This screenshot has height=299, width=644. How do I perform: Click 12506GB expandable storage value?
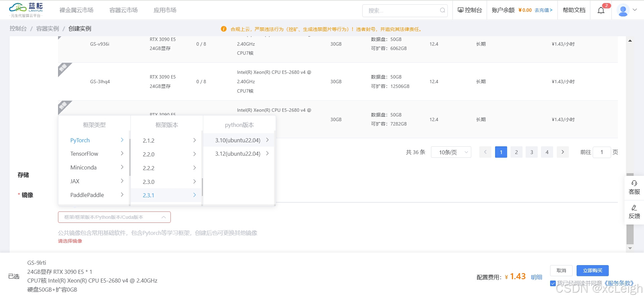[x=400, y=86]
